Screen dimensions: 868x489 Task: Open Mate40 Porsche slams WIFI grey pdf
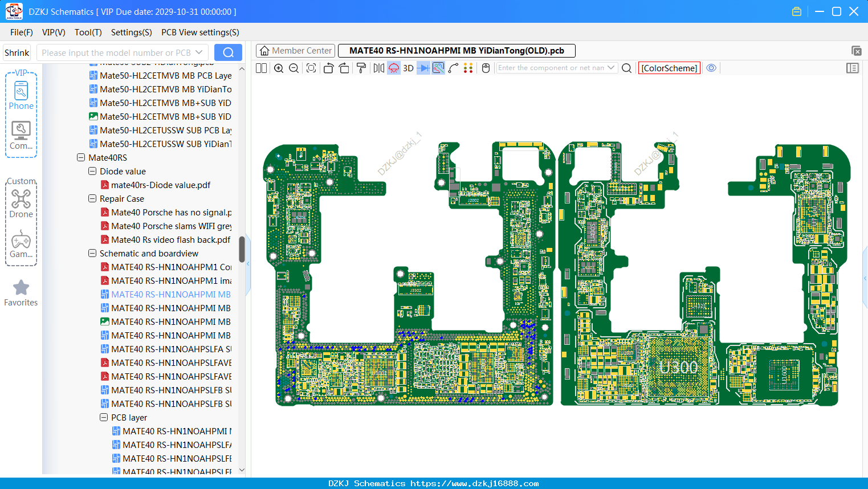[166, 226]
